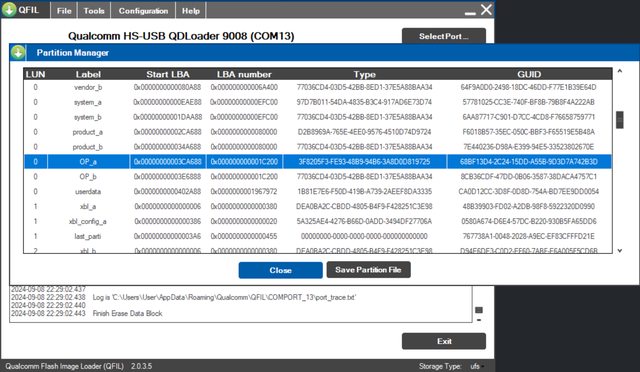Screen dimensions: 640x372
Task: Open the ufs storage type dropdown
Action: tap(477, 366)
